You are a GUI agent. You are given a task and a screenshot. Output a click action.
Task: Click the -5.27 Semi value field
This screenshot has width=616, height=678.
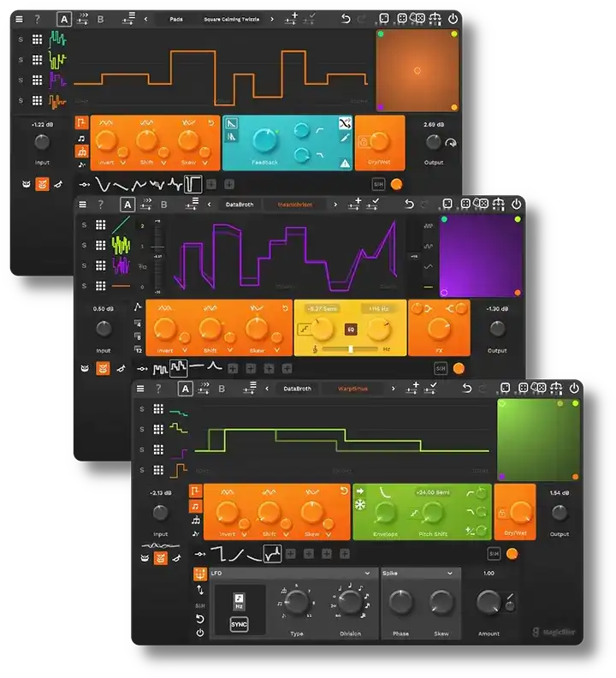tap(322, 309)
